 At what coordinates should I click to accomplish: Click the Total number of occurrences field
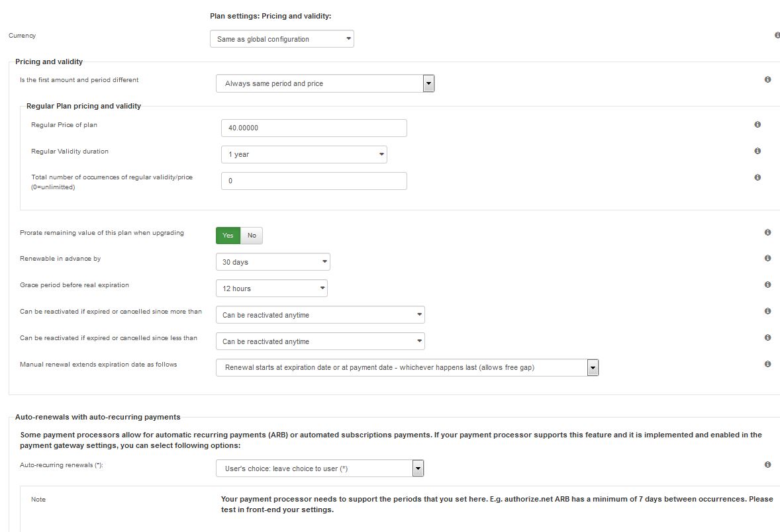[314, 181]
